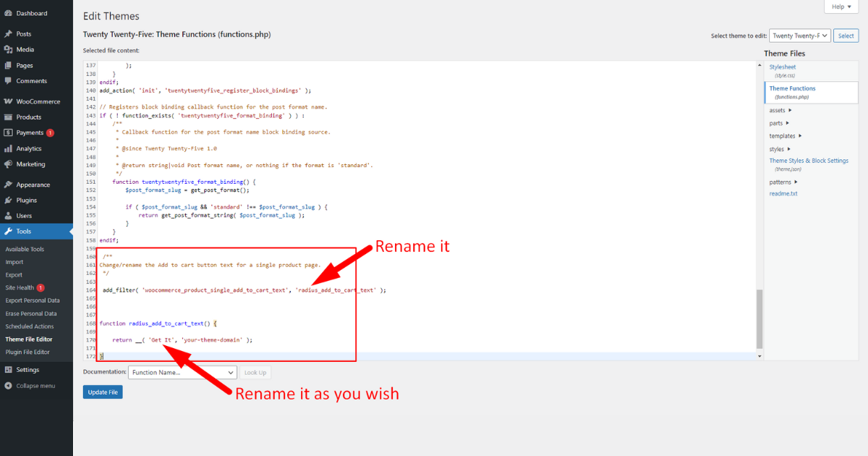Image resolution: width=868 pixels, height=456 pixels.
Task: Click the Collapse menu arrow icon
Action: (x=8, y=386)
